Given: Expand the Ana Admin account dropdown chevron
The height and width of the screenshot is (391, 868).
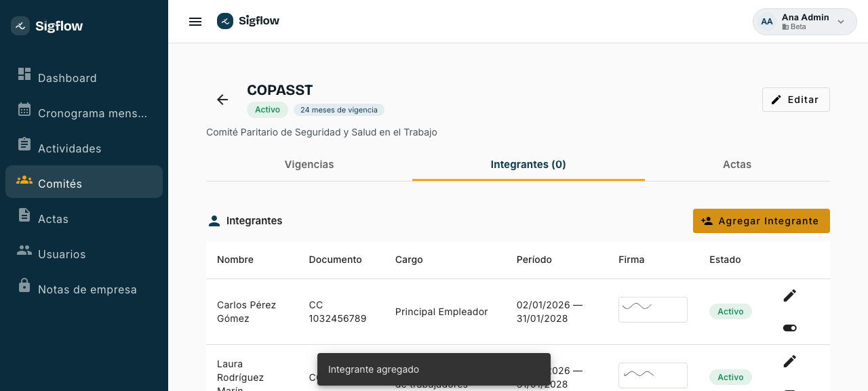Looking at the screenshot, I should (841, 22).
